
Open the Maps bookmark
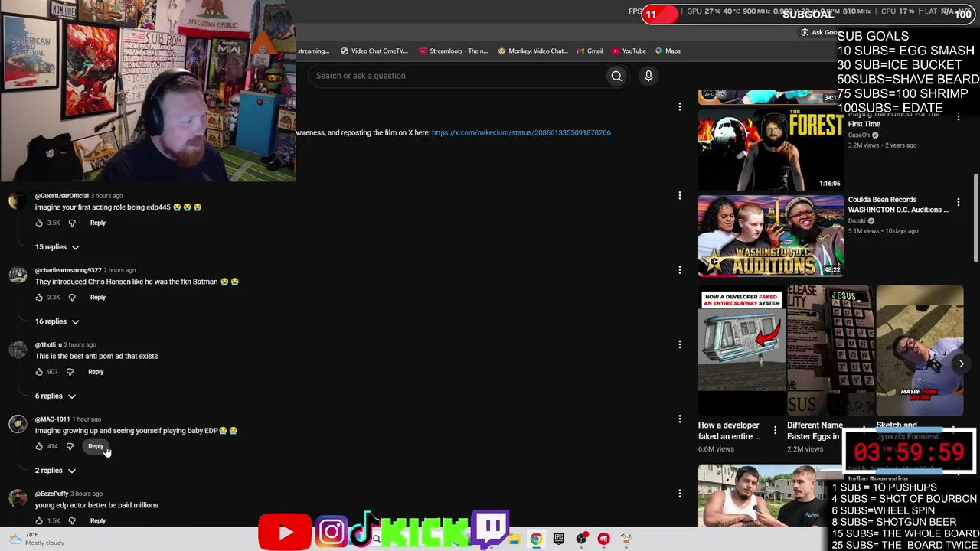[668, 51]
